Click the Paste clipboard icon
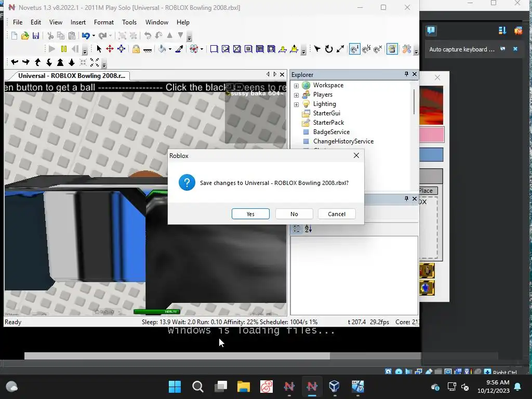The width and height of the screenshot is (532, 399). pos(72,36)
